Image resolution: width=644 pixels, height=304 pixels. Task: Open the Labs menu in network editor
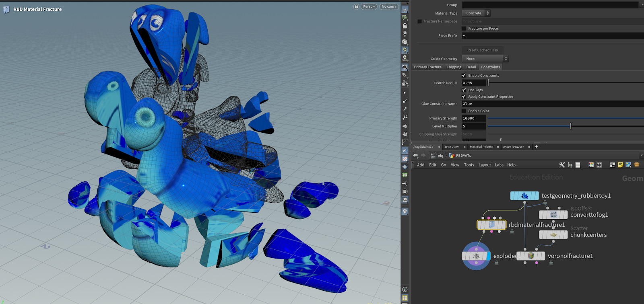click(x=499, y=165)
